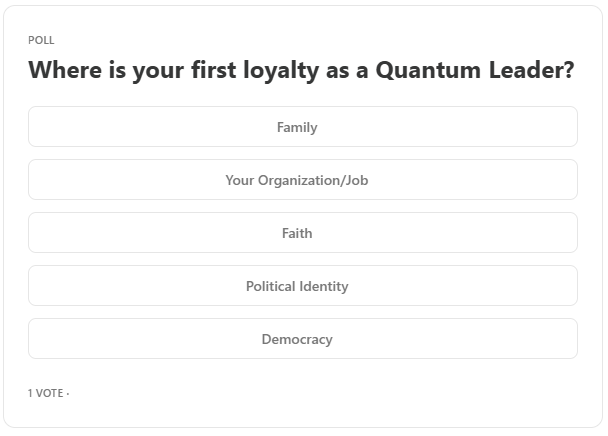Choose Faith as your first loyalty
This screenshot has width=608, height=436.
click(302, 233)
